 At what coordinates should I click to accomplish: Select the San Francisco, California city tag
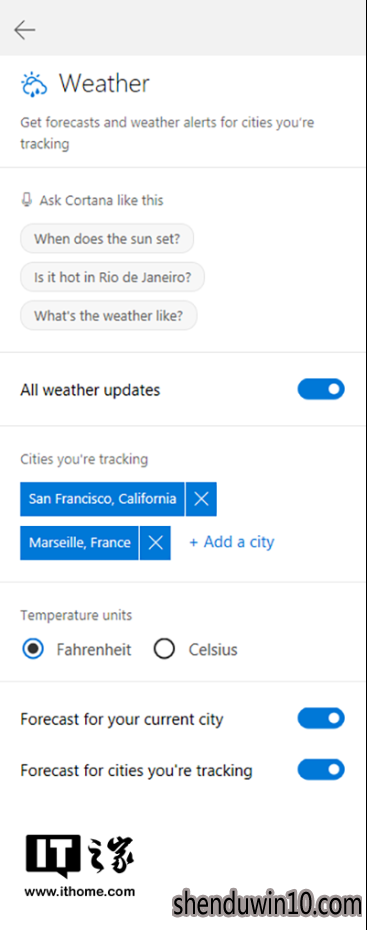tap(102, 499)
